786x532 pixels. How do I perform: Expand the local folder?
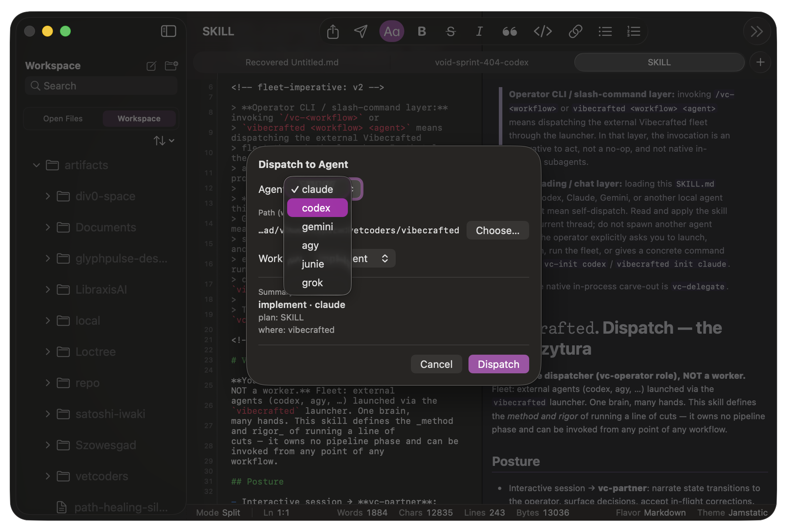point(47,321)
